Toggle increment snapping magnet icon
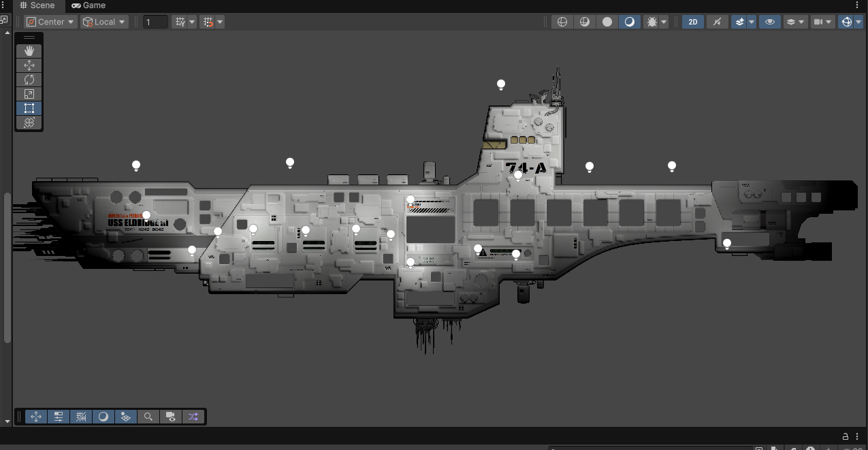The image size is (868, 450). (208, 22)
